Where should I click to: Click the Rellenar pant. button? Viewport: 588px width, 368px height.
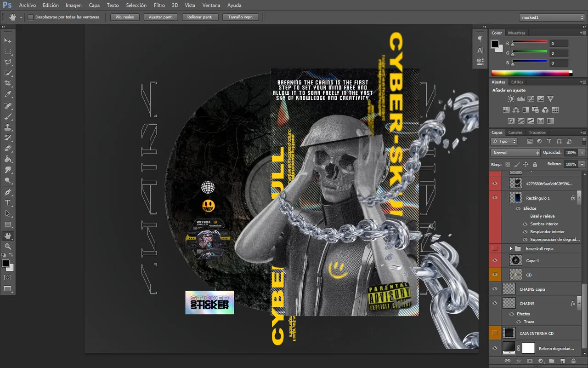(200, 17)
